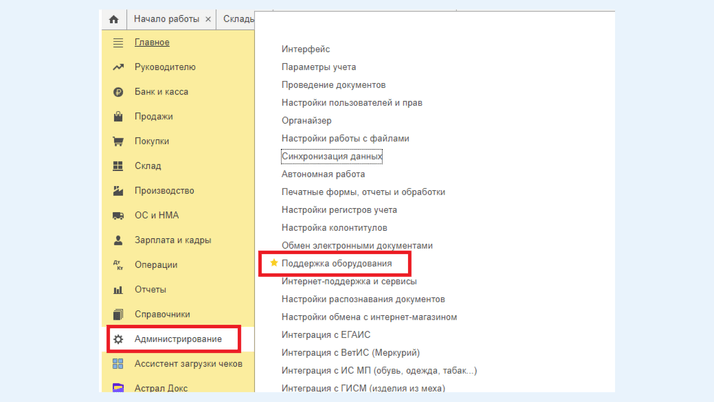
Task: Open the Операции section
Action: 156,265
